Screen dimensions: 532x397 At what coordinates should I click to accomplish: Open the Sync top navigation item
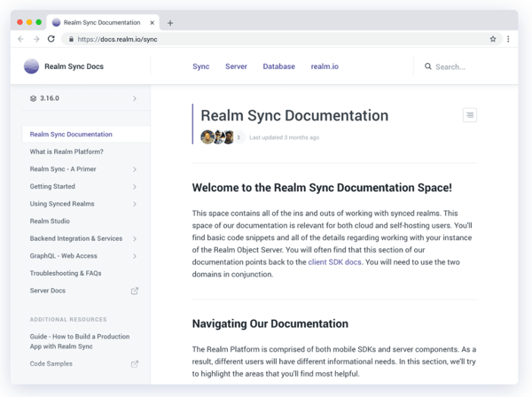click(201, 66)
